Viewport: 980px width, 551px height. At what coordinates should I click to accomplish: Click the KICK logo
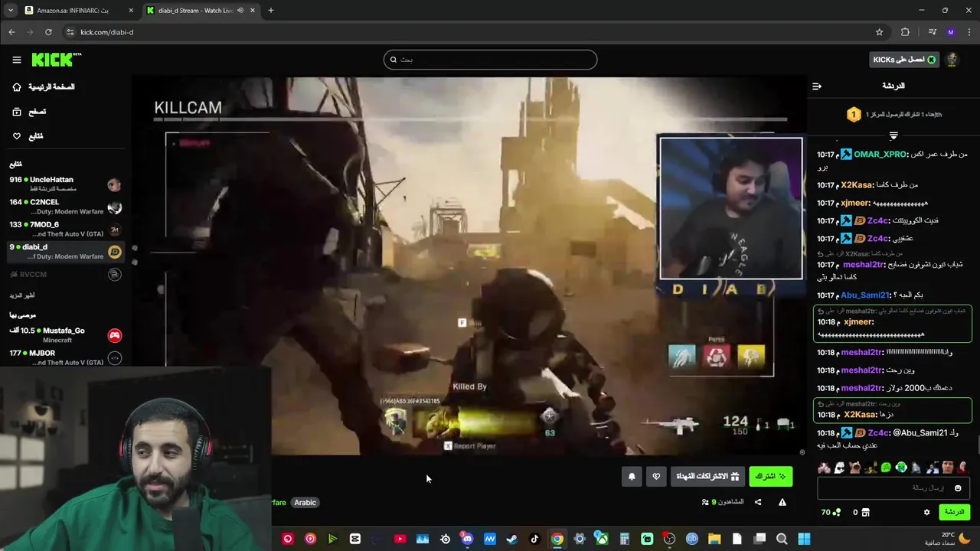tap(56, 60)
